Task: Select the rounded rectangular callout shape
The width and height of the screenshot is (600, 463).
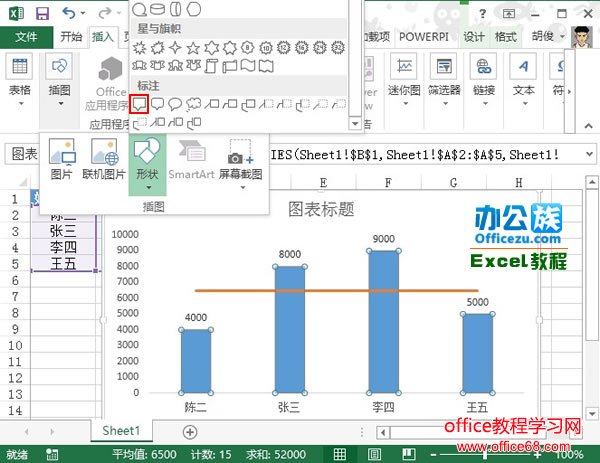Action: pos(157,104)
